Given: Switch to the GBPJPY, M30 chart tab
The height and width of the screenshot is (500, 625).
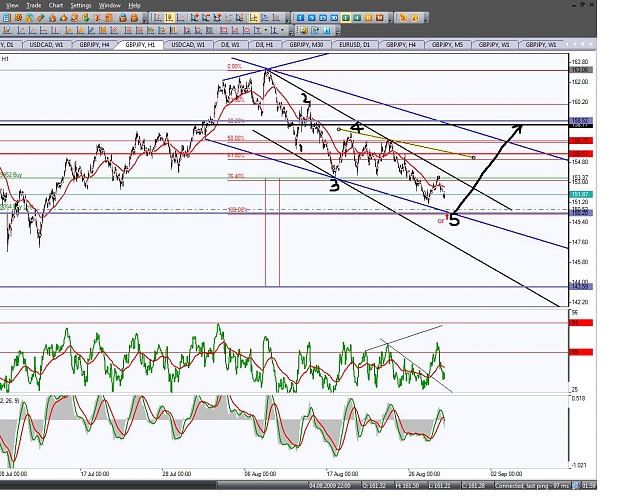Looking at the screenshot, I should coord(306,45).
